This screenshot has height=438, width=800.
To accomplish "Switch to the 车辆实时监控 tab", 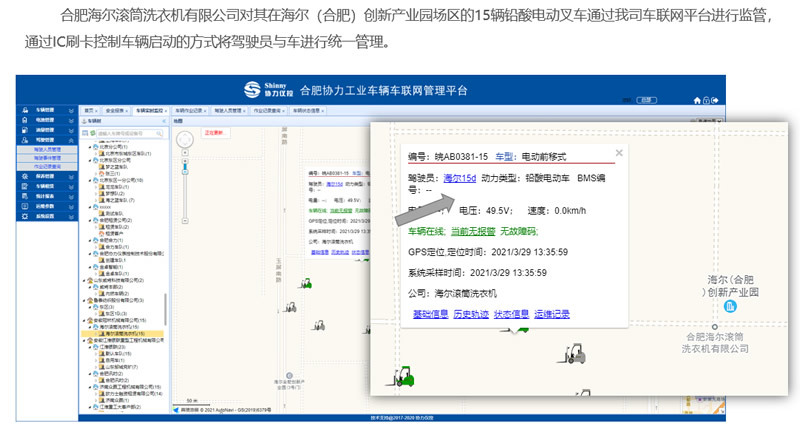I will [151, 110].
